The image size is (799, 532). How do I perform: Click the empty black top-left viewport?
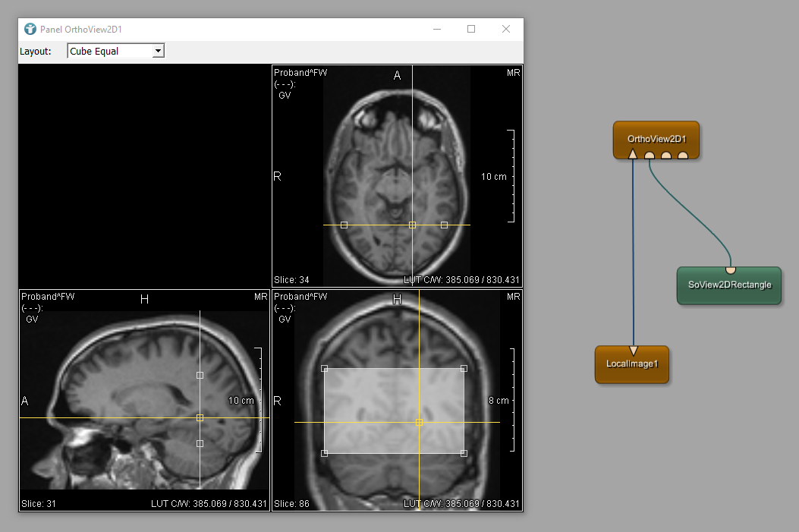click(144, 175)
